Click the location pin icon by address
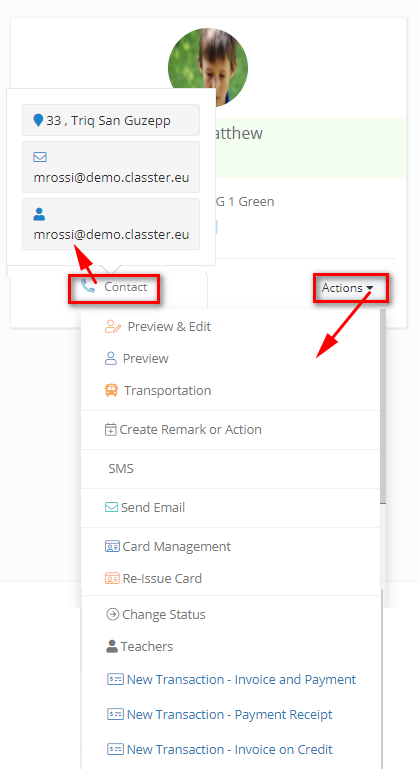This screenshot has height=773, width=419. [x=38, y=120]
